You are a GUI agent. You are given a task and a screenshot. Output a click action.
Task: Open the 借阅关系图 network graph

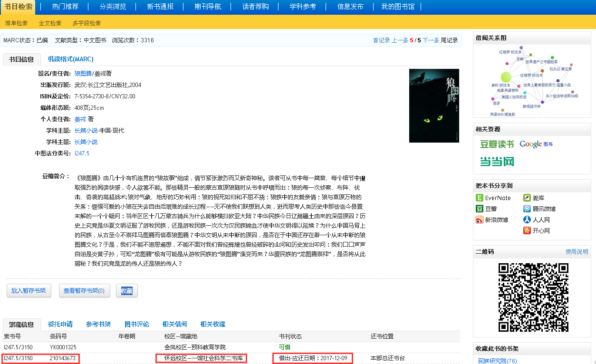point(532,81)
